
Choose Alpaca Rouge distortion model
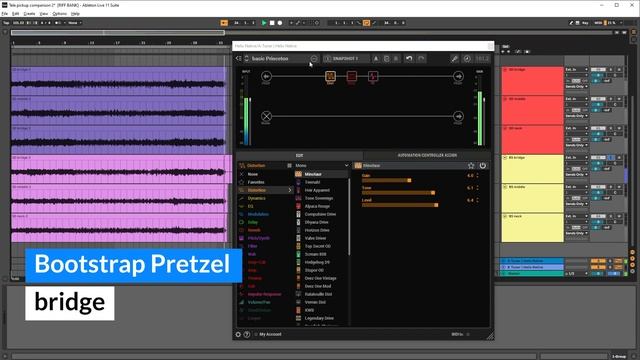click(x=317, y=206)
